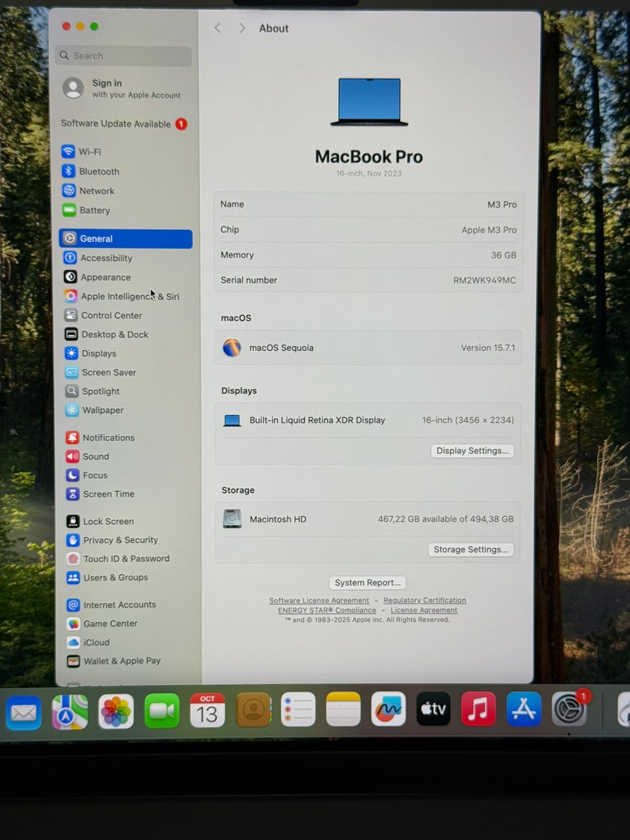The image size is (630, 840).
Task: Click Built-in Liquid Retina XDR Display row
Action: coord(368,420)
